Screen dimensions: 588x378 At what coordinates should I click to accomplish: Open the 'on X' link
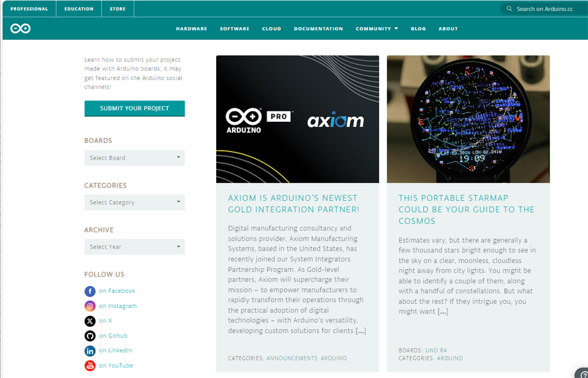click(105, 321)
